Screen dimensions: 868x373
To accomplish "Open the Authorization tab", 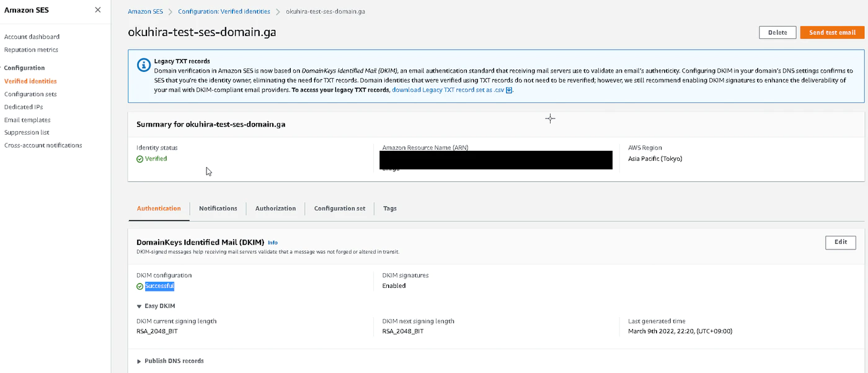I will [275, 209].
